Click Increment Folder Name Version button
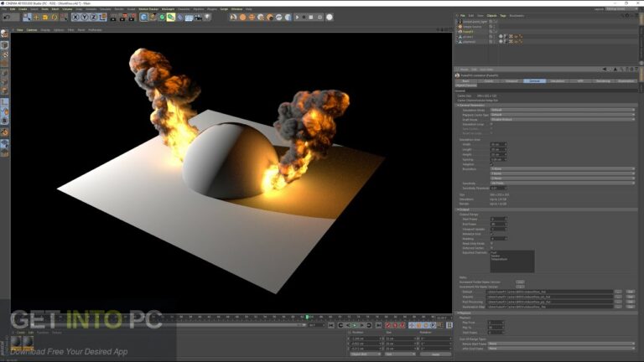Screen dimensions: 644x362 click(520, 282)
